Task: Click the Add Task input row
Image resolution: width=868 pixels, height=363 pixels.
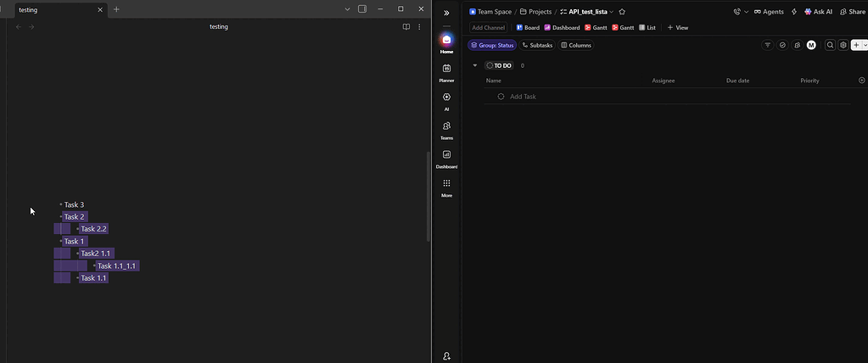Action: [x=523, y=97]
